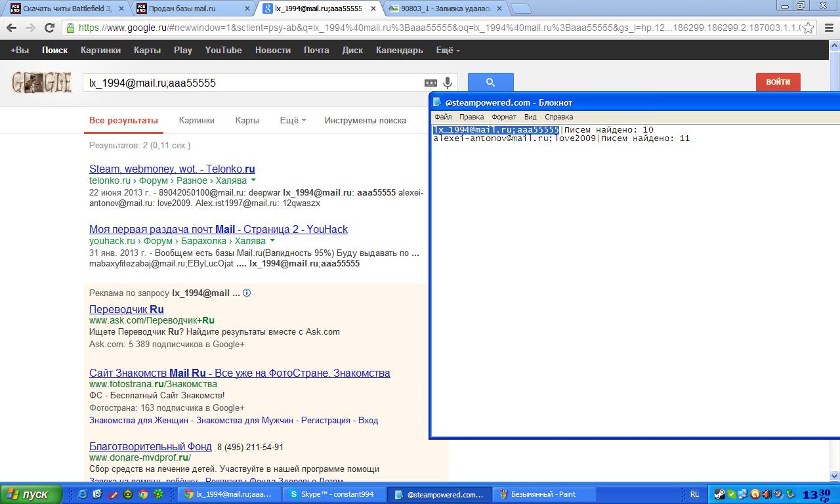The height and width of the screenshot is (504, 840).
Task: Open the cached-page arrow for the youhack.ru result
Action: [x=272, y=241]
